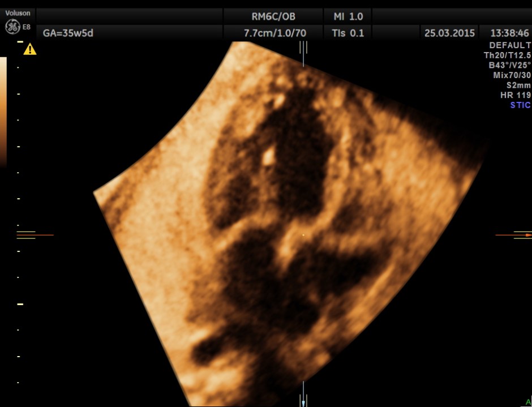
Task: Click the Voluson E8 system label
Action: coord(18,13)
